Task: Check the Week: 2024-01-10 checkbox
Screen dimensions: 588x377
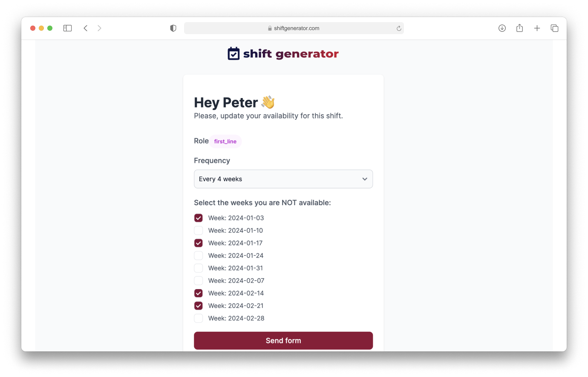Action: [x=199, y=231]
